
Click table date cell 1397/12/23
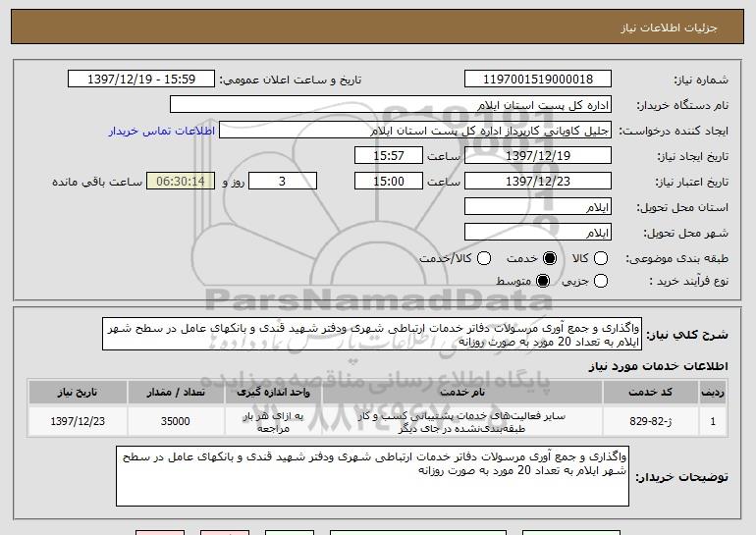tap(78, 421)
